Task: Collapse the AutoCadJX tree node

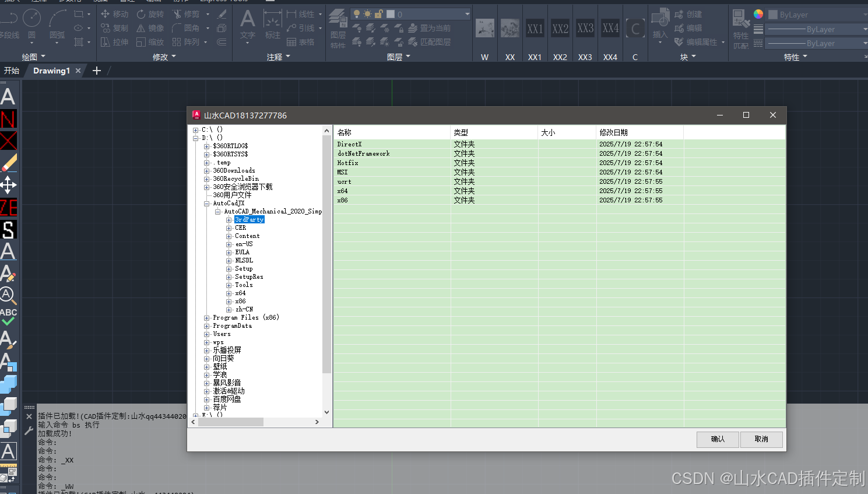Action: (207, 204)
